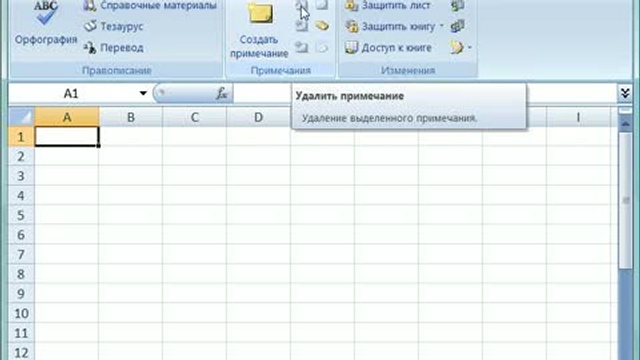640x360 pixels.
Task: Click the fx insert function button
Action: coord(222,93)
